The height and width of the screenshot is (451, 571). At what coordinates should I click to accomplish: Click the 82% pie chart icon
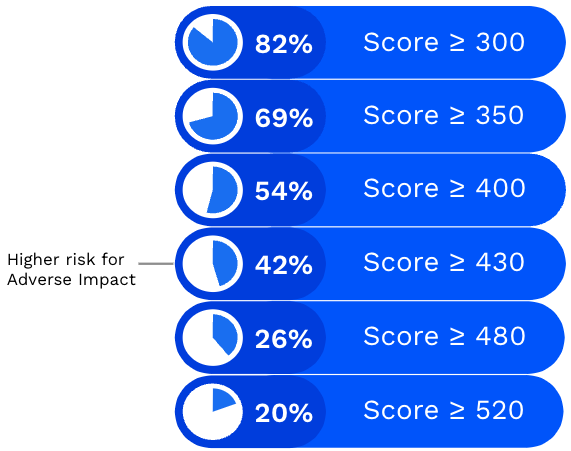213,42
